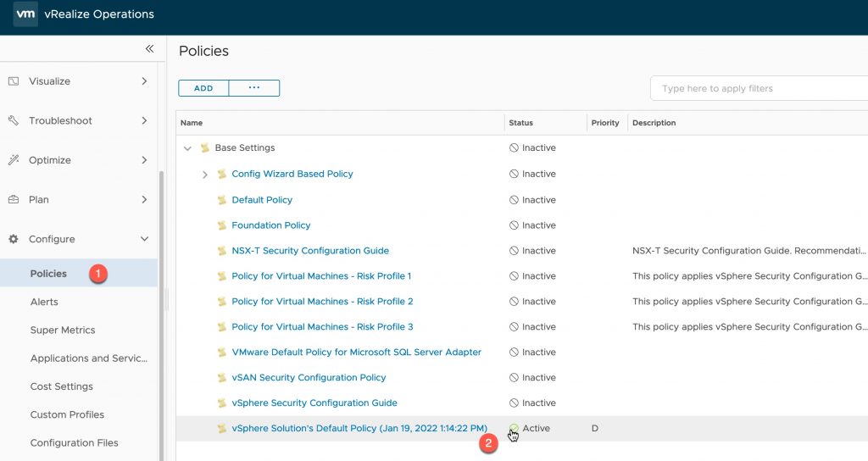Expand the Plan menu chevron
The height and width of the screenshot is (461, 868).
tap(144, 200)
